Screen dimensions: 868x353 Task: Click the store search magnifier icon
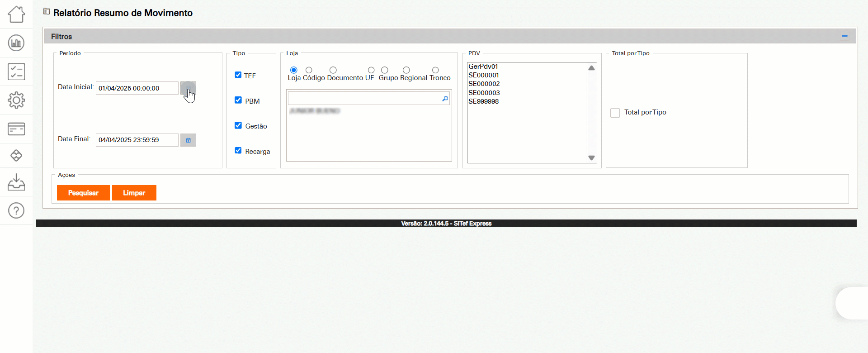[x=445, y=99]
